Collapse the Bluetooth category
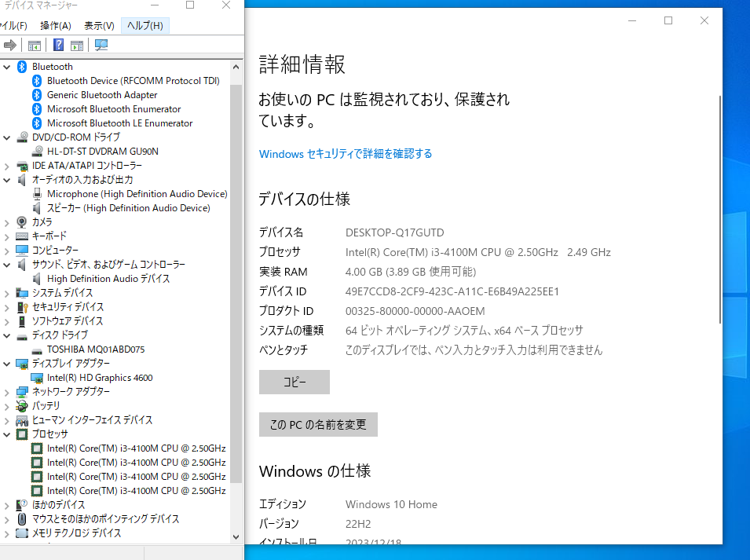This screenshot has width=750, height=560. pos(7,67)
